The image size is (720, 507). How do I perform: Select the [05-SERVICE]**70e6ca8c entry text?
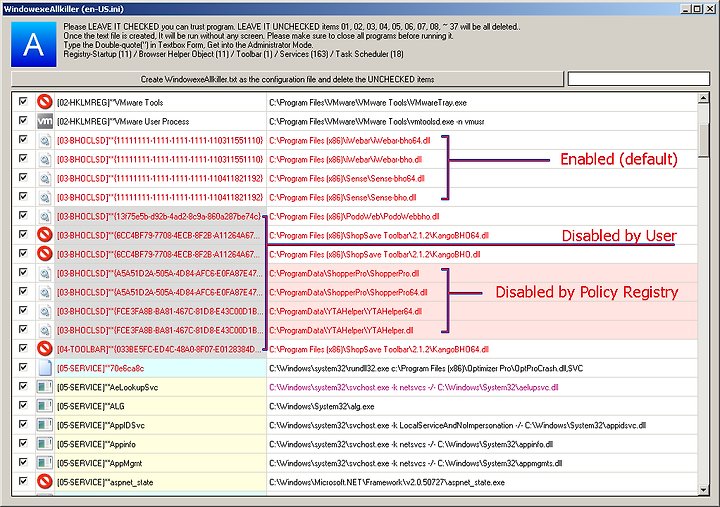[x=101, y=368]
